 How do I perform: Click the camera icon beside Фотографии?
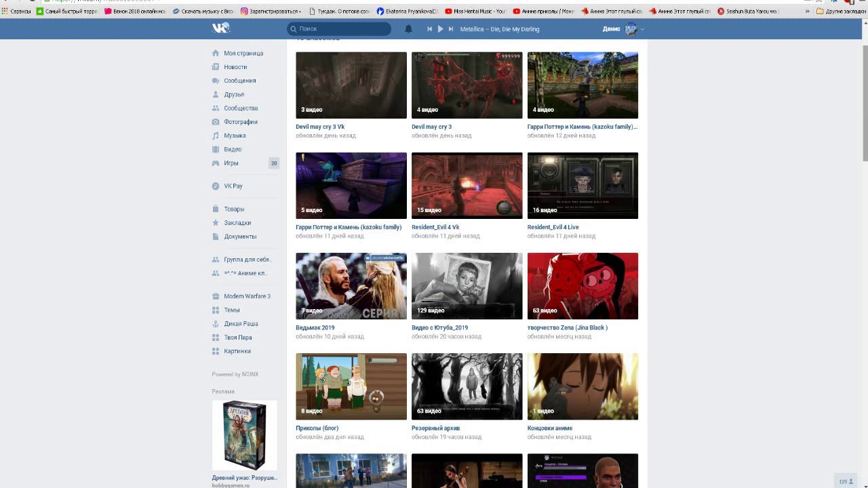pyautogui.click(x=216, y=122)
